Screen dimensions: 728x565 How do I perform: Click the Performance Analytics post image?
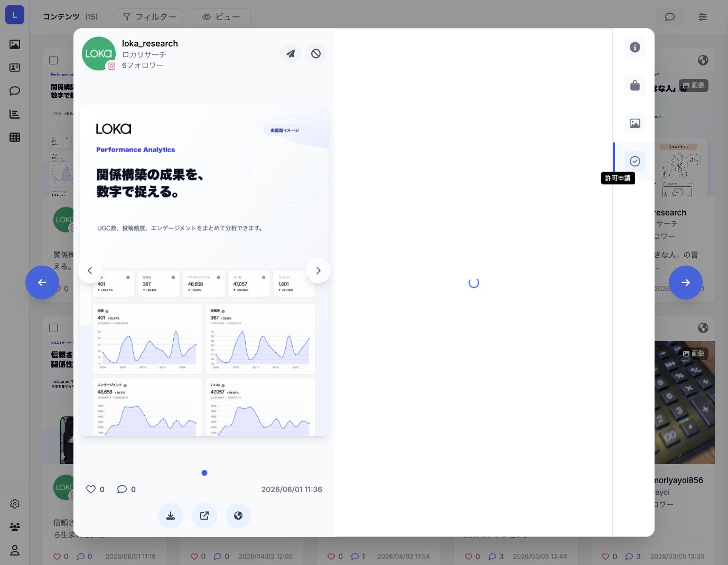[x=204, y=270]
